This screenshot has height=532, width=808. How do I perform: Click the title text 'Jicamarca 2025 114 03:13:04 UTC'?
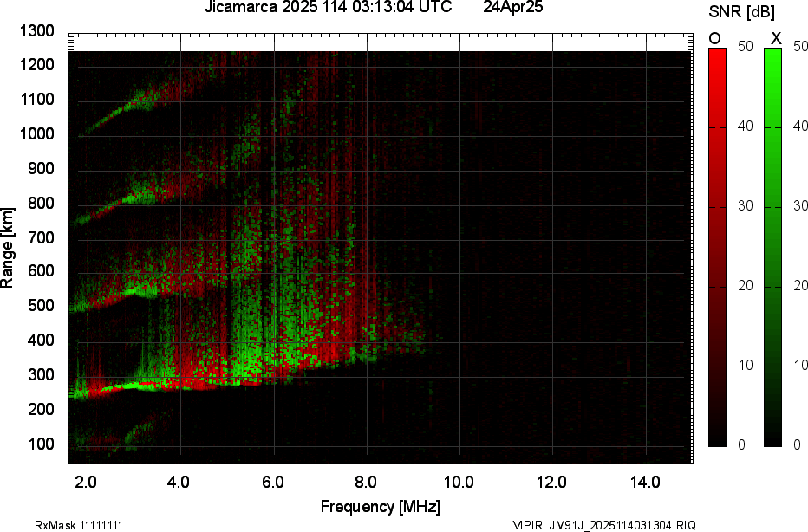click(x=329, y=7)
